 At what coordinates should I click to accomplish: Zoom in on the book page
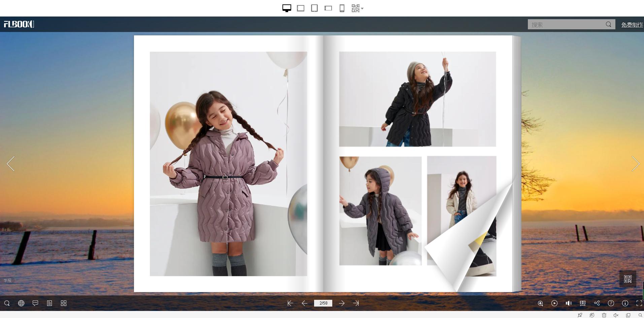(x=540, y=303)
